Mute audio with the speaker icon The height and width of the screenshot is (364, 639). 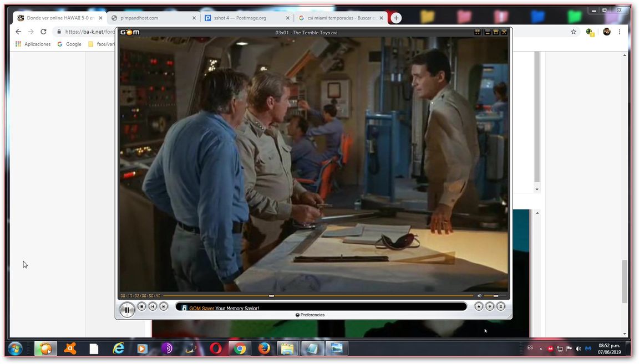pyautogui.click(x=480, y=296)
